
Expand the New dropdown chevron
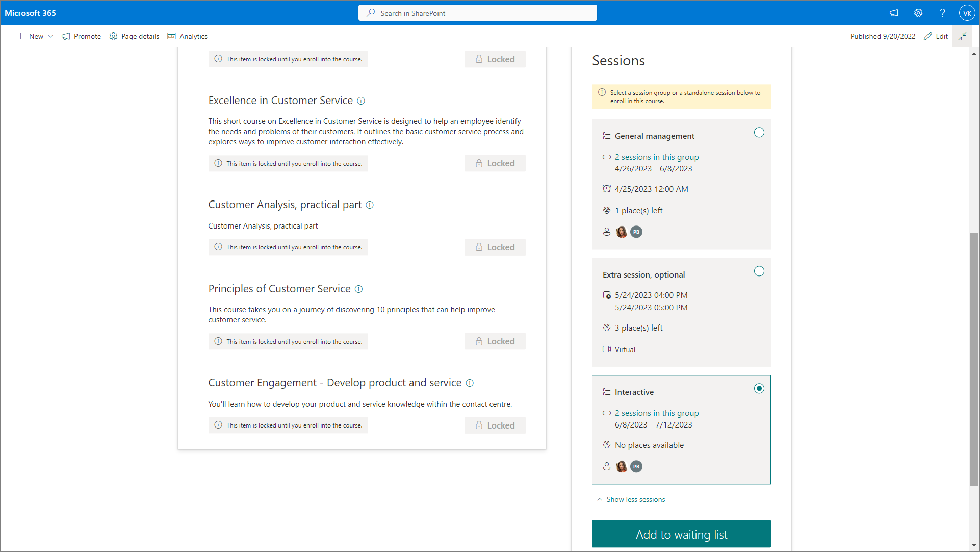(50, 37)
